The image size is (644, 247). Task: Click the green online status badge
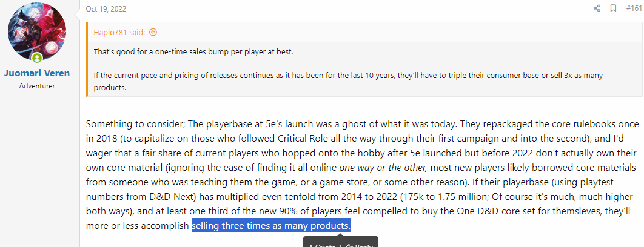[37, 58]
